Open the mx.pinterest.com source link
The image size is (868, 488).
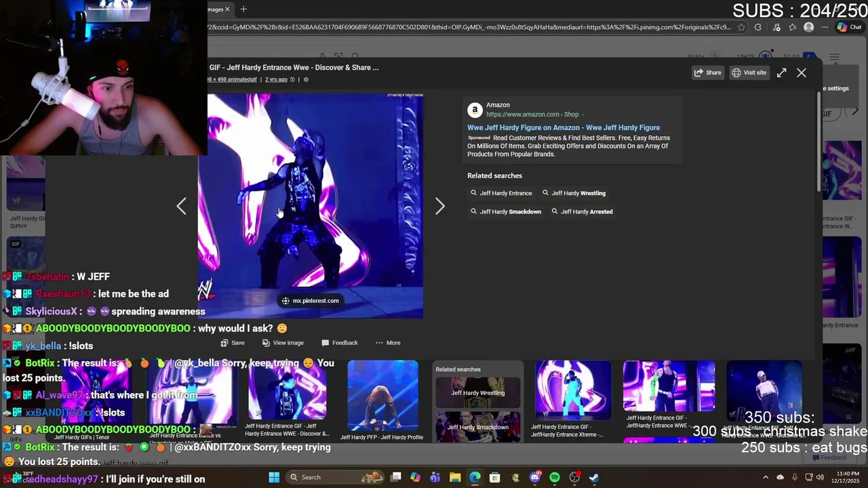coord(310,301)
